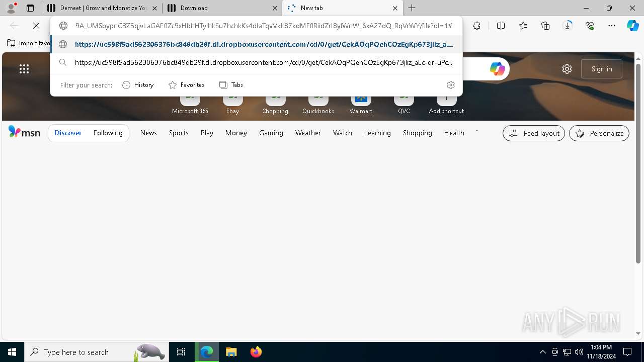Screen dimensions: 644x362
Task: Open the Extensions icon
Action: (x=476, y=26)
